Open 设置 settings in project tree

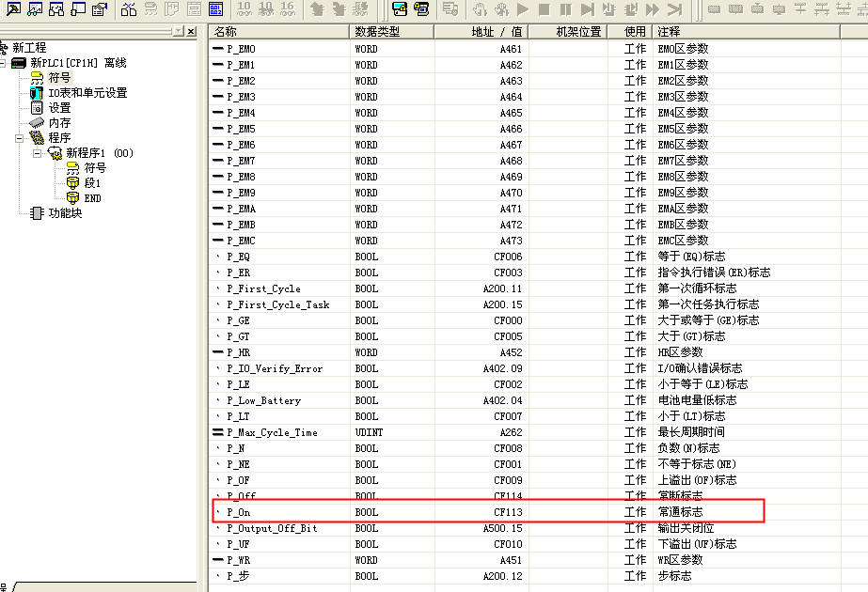pyautogui.click(x=59, y=108)
